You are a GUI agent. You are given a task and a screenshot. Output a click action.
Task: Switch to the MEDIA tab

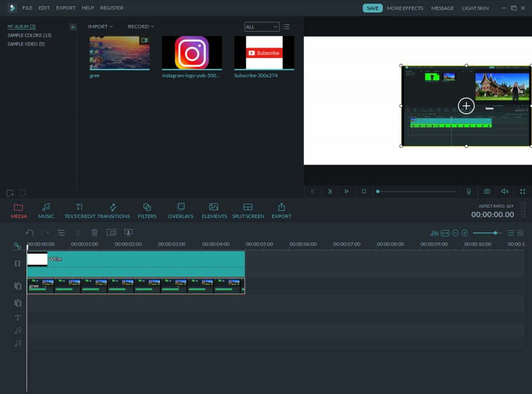pyautogui.click(x=19, y=211)
